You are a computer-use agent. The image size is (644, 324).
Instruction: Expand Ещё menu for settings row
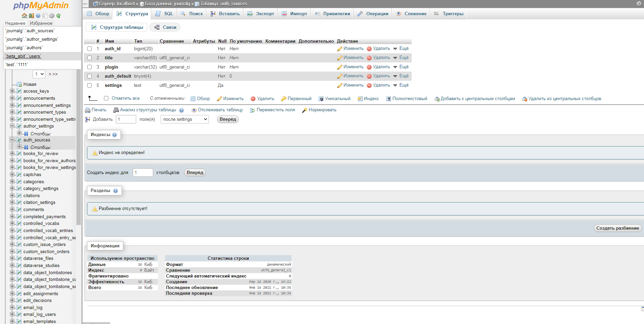(401, 85)
